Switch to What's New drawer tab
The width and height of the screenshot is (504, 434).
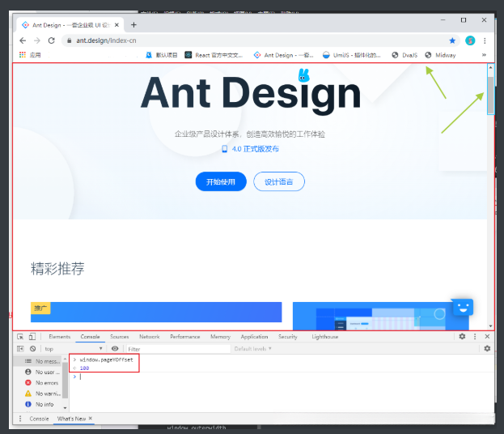[x=71, y=419]
